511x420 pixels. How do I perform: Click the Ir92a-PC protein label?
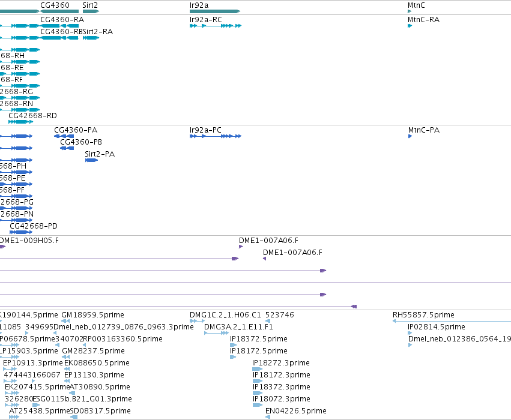(205, 130)
